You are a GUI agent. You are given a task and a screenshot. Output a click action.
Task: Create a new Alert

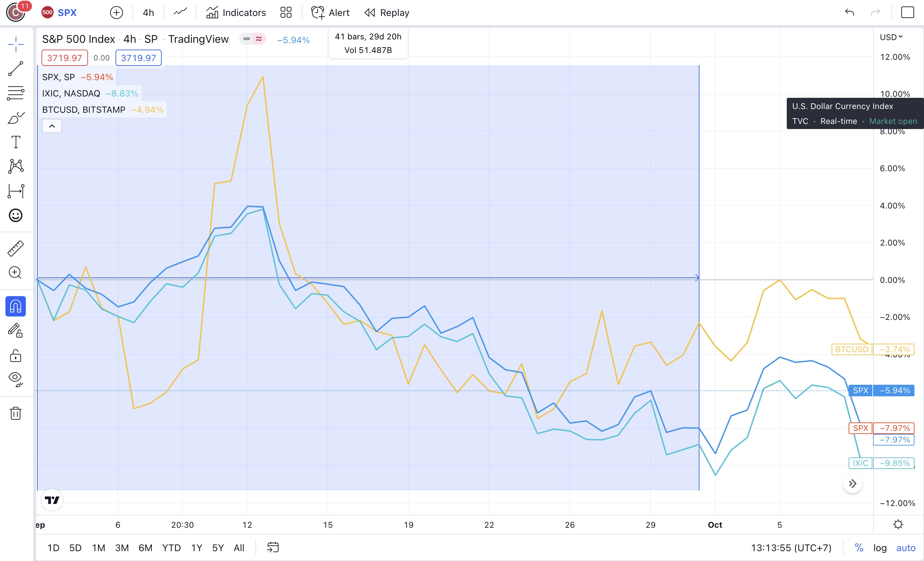coord(330,13)
